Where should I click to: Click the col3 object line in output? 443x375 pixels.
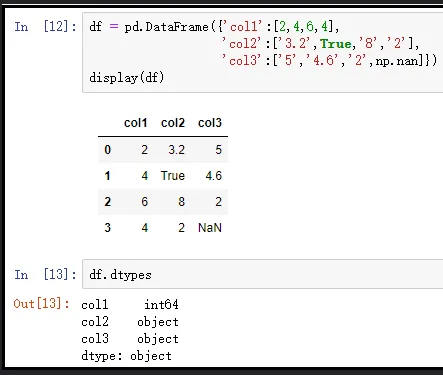pos(130,339)
